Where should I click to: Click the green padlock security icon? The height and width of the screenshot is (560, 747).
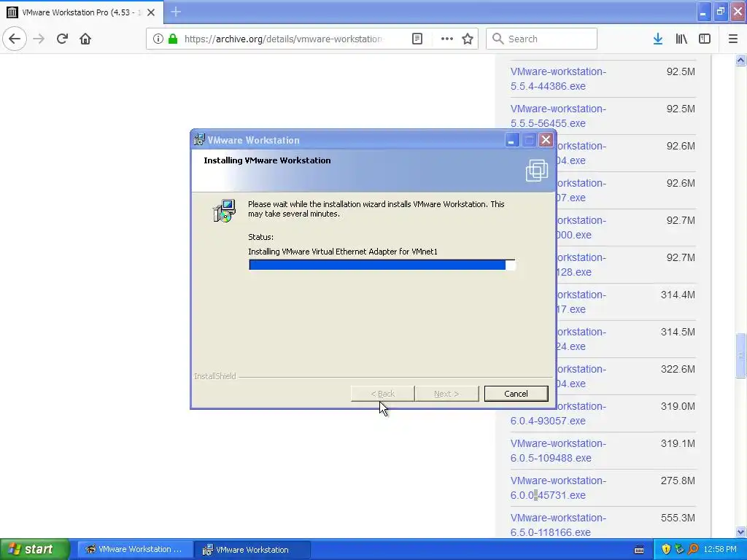tap(173, 39)
